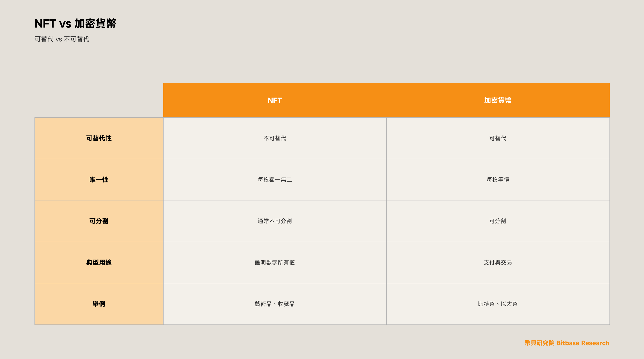Select the NFT column header

point(275,100)
